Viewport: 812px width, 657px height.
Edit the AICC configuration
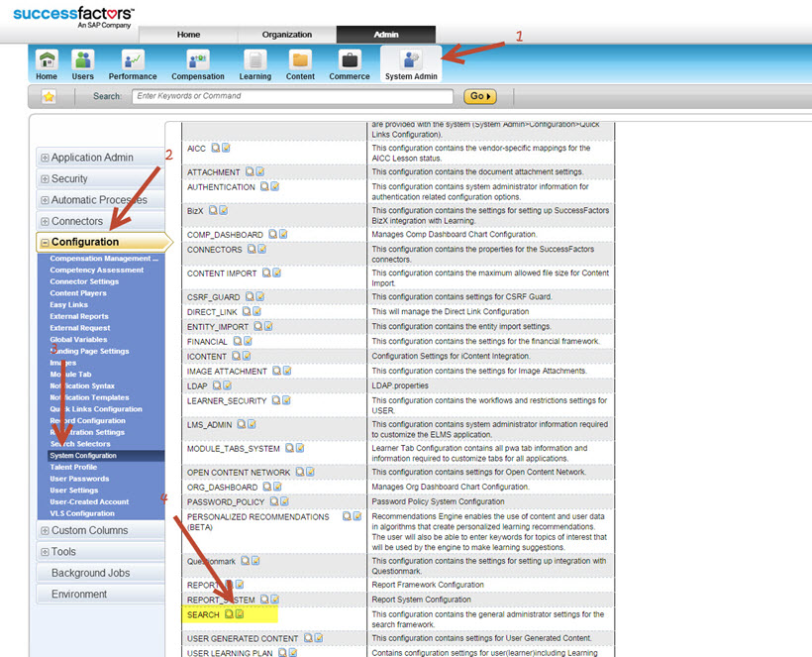(226, 148)
